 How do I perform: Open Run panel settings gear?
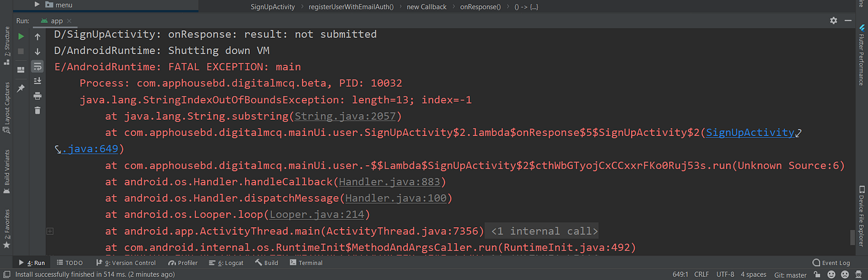(833, 20)
